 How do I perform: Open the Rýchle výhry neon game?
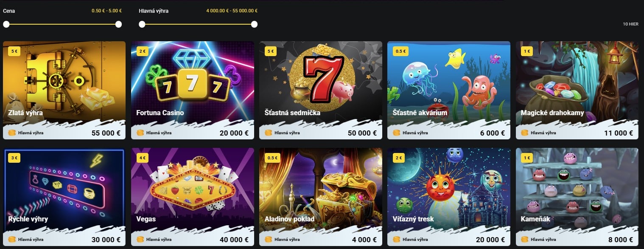coord(64,197)
